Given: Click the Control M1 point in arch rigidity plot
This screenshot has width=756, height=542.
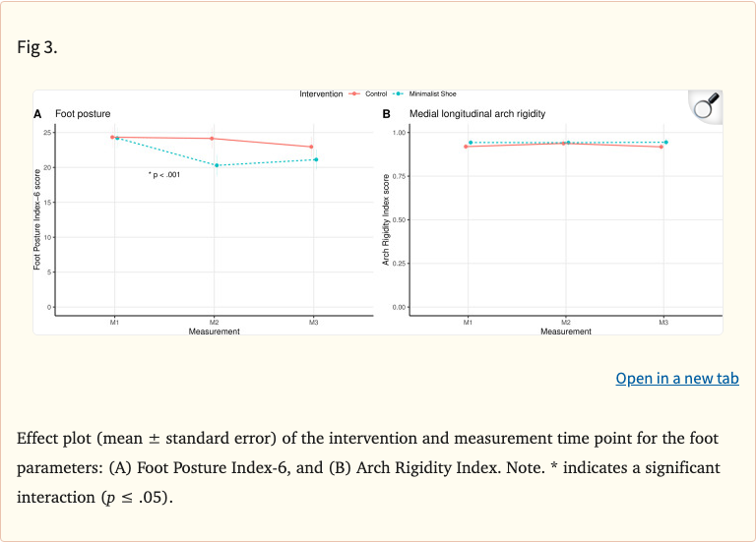Looking at the screenshot, I should pyautogui.click(x=466, y=147).
